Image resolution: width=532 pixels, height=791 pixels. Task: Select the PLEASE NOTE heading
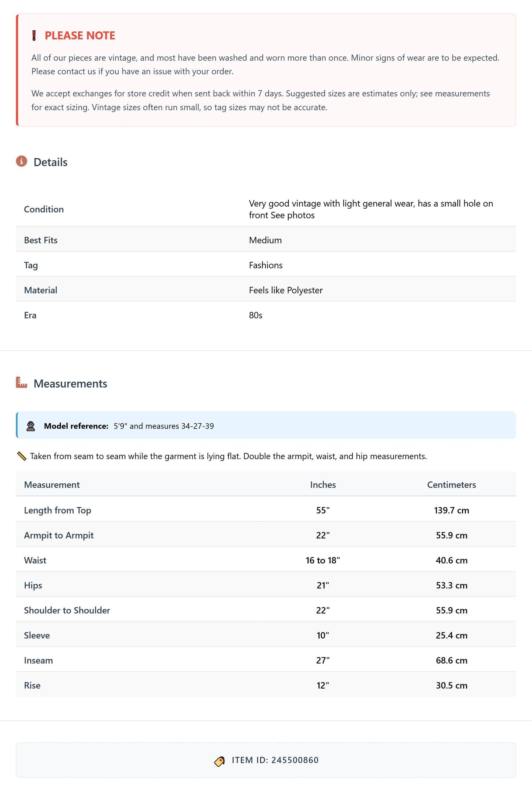[80, 36]
